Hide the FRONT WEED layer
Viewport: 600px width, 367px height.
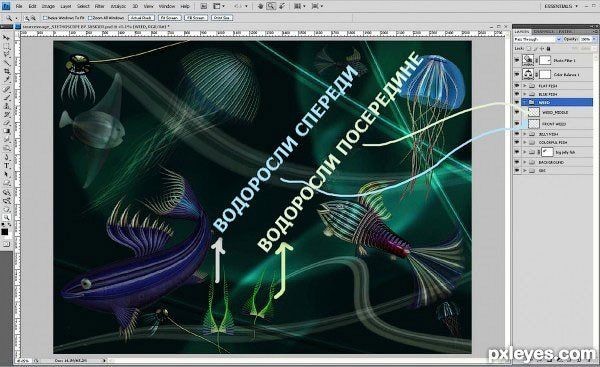517,124
